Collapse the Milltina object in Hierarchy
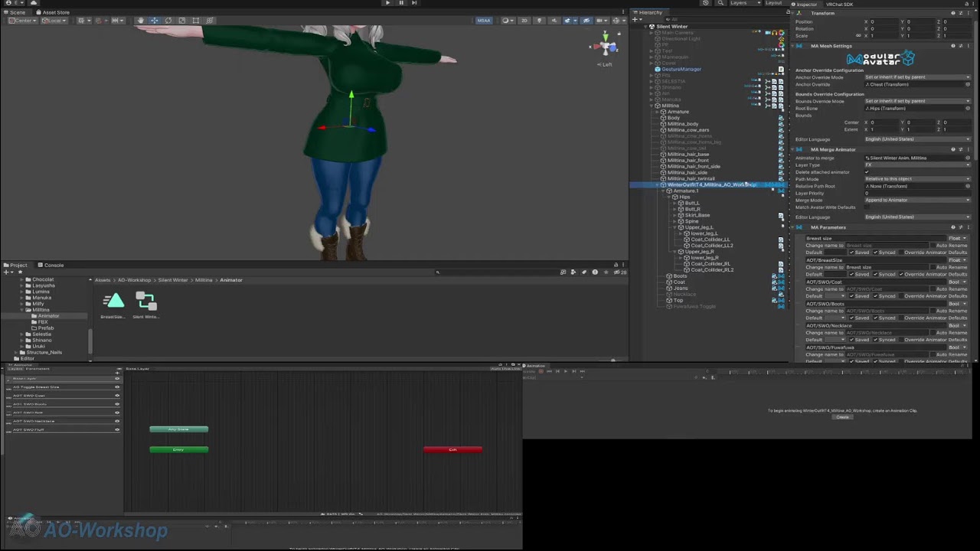 coord(652,106)
